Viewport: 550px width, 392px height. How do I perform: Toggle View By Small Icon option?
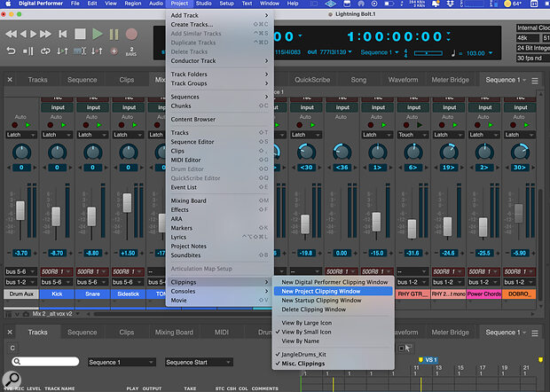[332, 332]
